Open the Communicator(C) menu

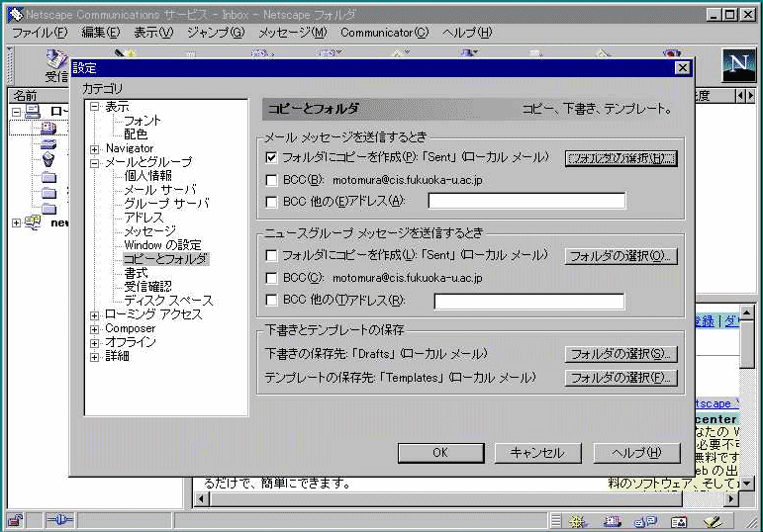tap(384, 33)
